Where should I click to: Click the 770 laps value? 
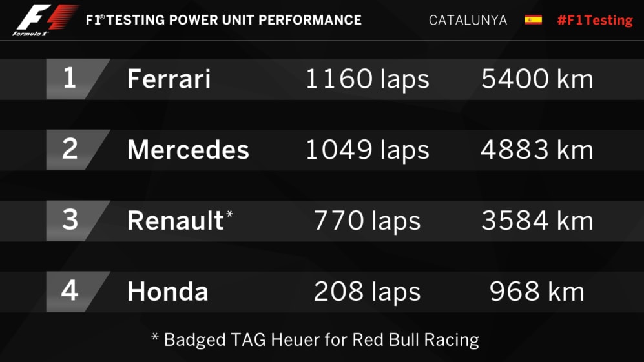pos(367,221)
